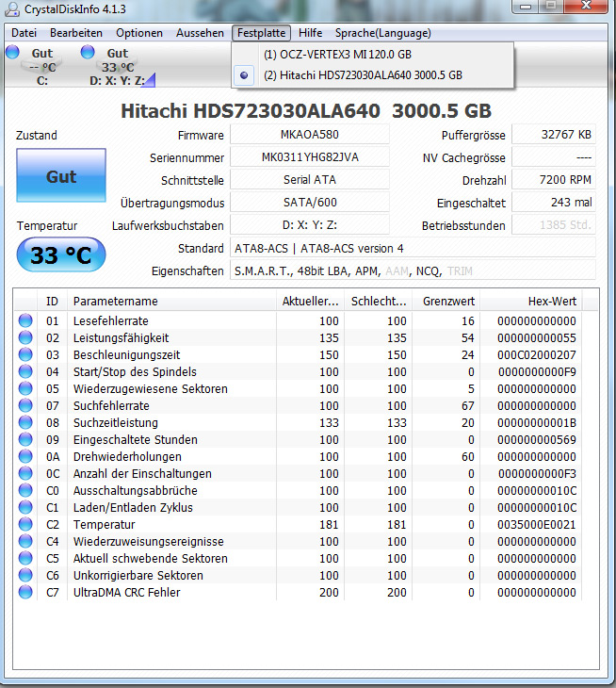This screenshot has width=616, height=688.
Task: Click the CrystalDiskInfo title bar app icon
Action: 12,8
